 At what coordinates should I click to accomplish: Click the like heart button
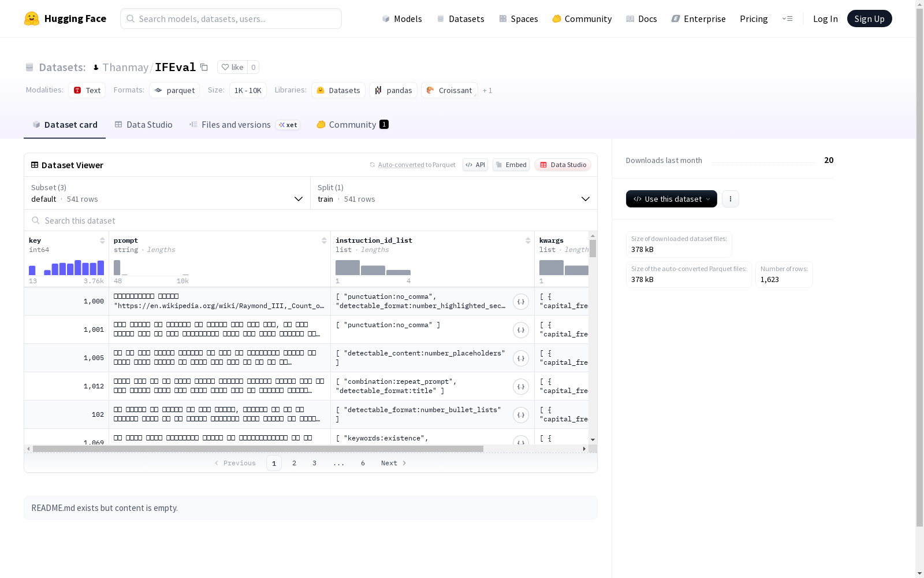232,67
